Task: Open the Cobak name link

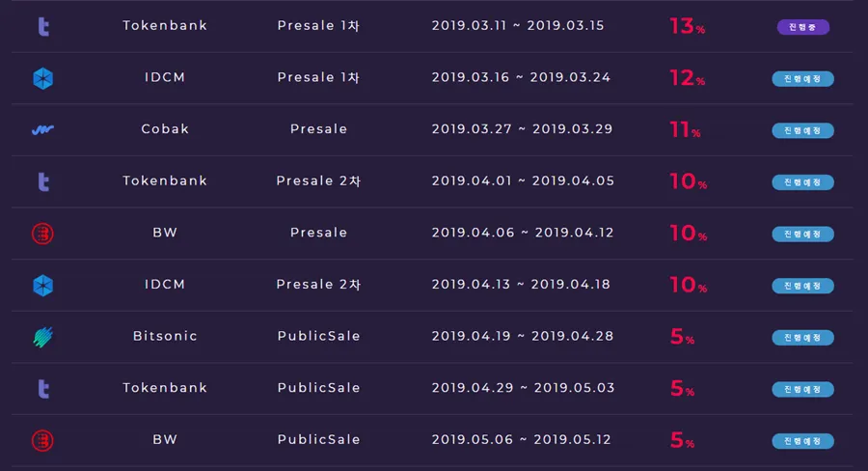Action: 165,129
